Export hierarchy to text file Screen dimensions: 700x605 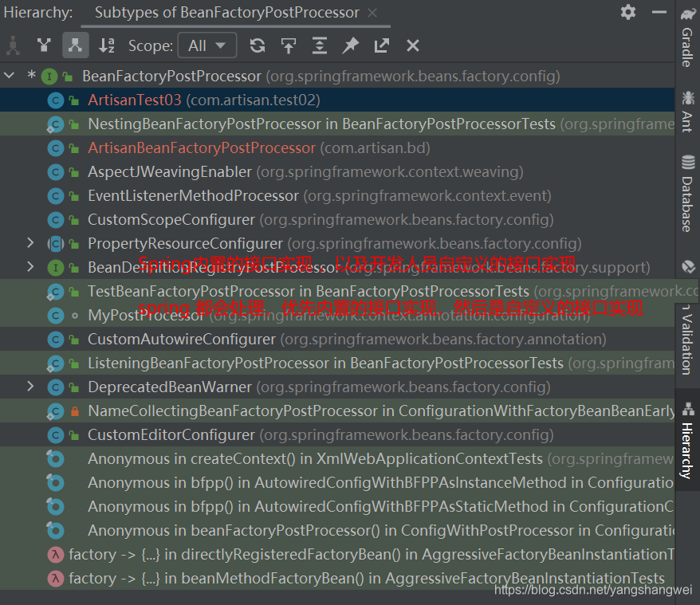(381, 45)
